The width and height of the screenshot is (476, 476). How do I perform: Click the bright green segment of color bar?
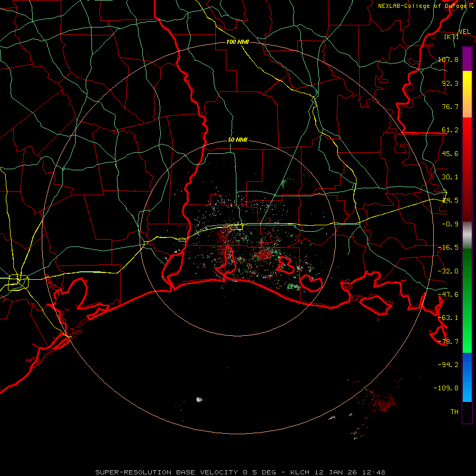(x=467, y=300)
